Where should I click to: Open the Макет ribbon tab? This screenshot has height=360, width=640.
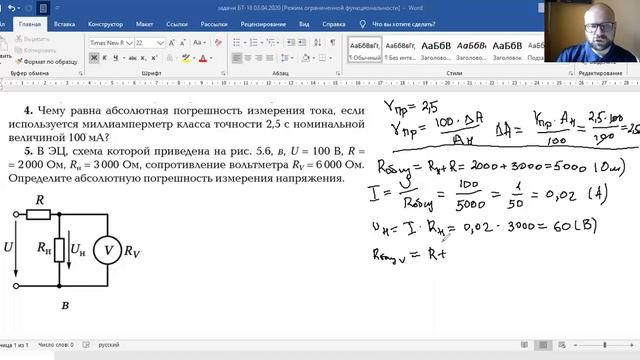click(144, 24)
